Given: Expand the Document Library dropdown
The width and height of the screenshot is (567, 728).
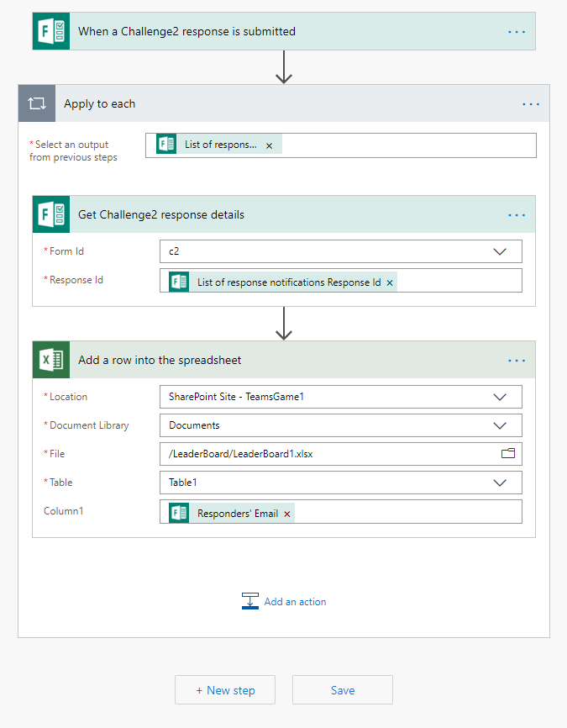Looking at the screenshot, I should coord(500,425).
